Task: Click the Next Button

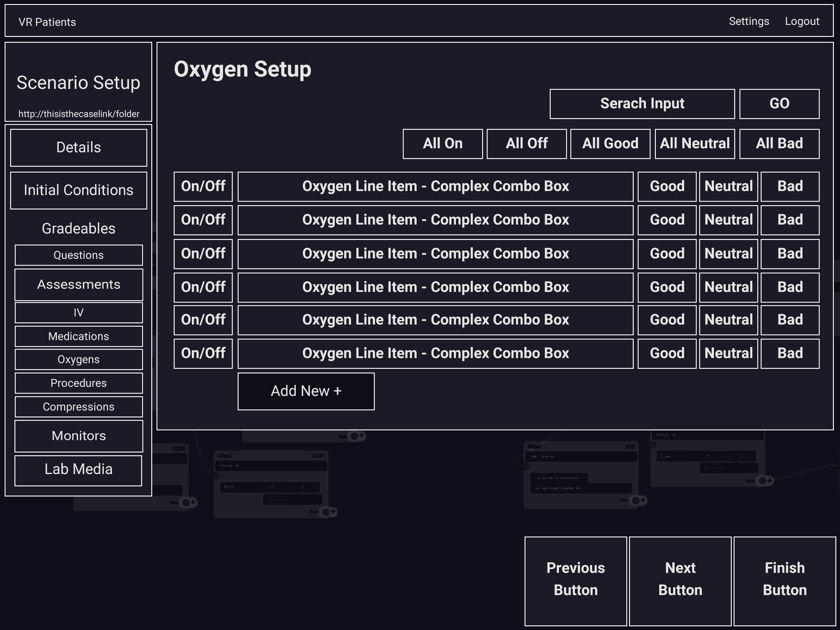Action: tap(680, 581)
